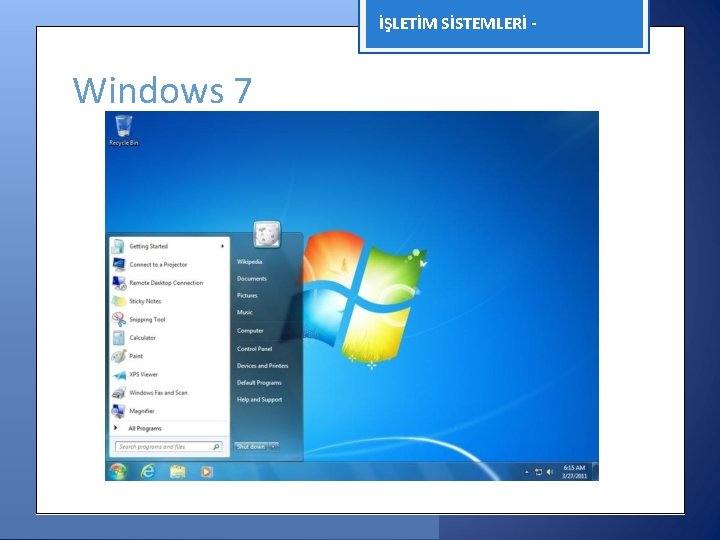Select Remote Desktop Connection label
Screen dimensions: 720x540
pos(166,283)
